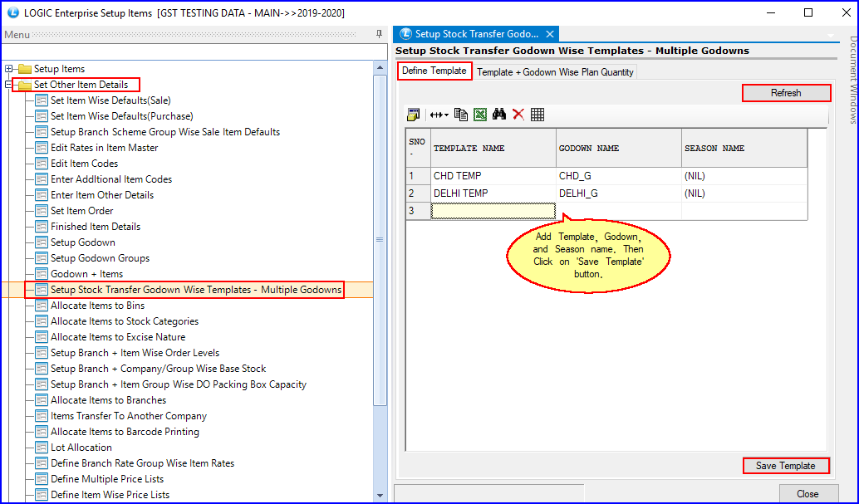Viewport: 859px width, 504px height.
Task: Open Allocate Items to Bins in menu
Action: click(x=97, y=306)
